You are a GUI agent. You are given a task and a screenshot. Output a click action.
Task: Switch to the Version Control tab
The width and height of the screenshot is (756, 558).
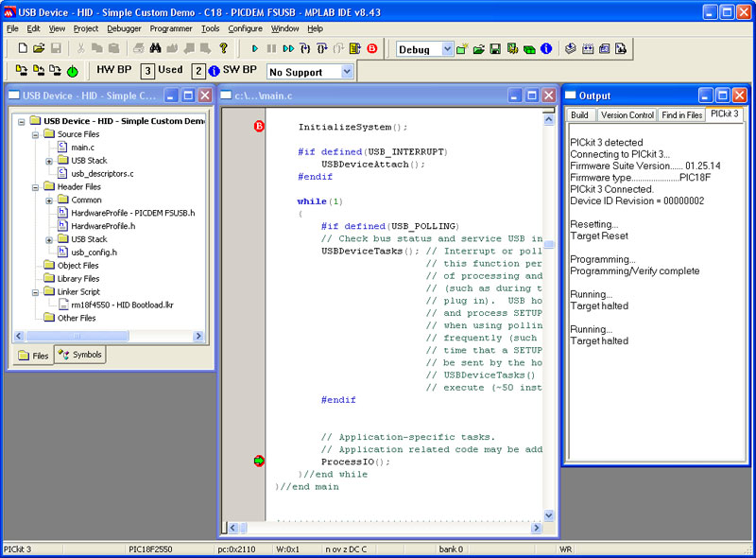tap(627, 114)
